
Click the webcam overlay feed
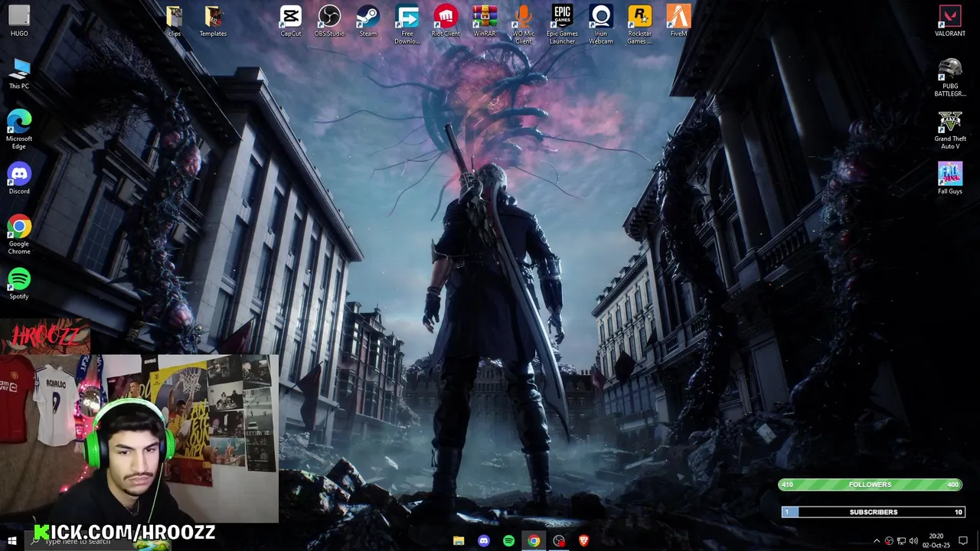click(139, 438)
